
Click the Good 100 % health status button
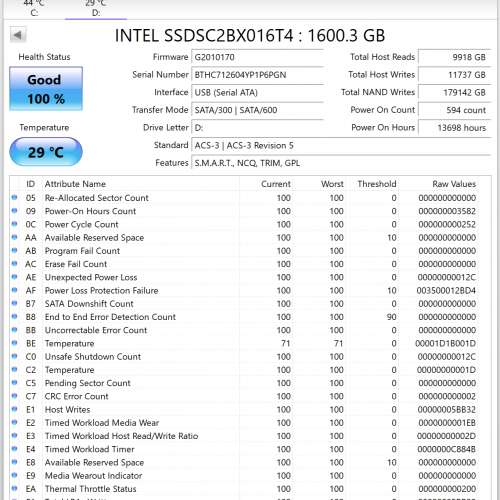point(46,89)
